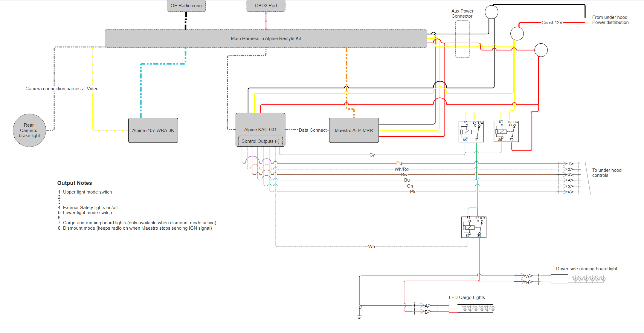Click the Wh wire label
Viewport: 644px width, 333px height.
coord(371,247)
